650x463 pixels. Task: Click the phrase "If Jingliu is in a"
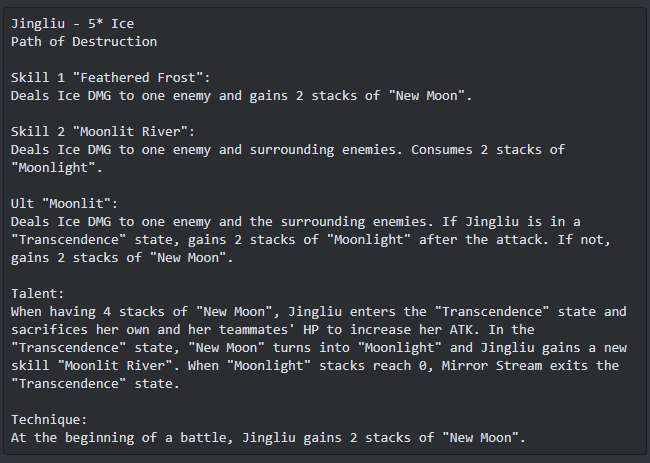tap(511, 222)
